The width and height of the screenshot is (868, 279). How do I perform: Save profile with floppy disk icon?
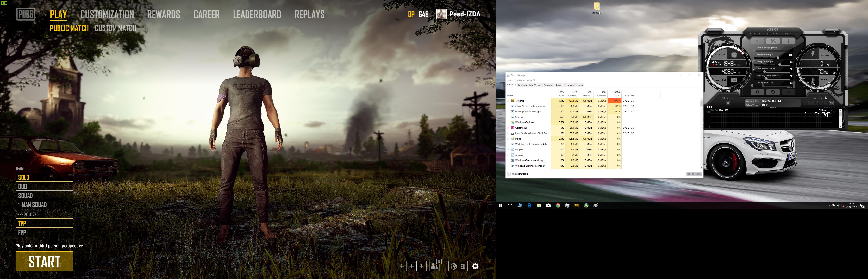click(831, 103)
